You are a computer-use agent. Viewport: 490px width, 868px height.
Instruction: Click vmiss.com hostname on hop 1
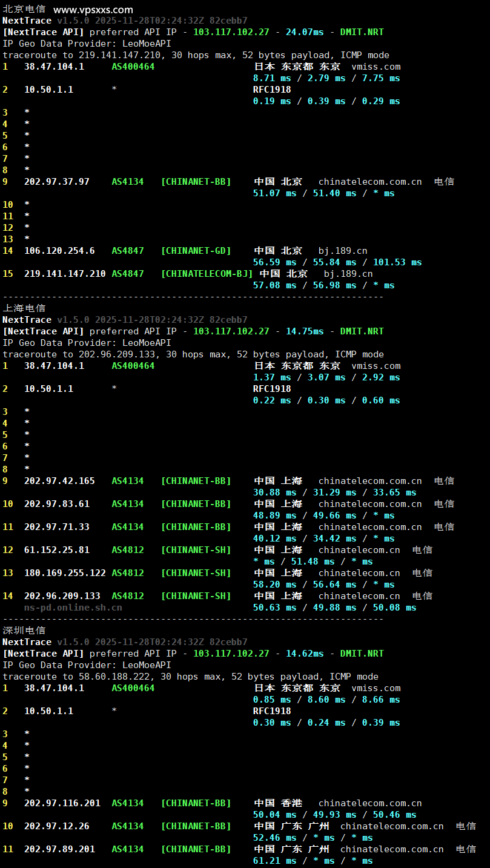(376, 67)
